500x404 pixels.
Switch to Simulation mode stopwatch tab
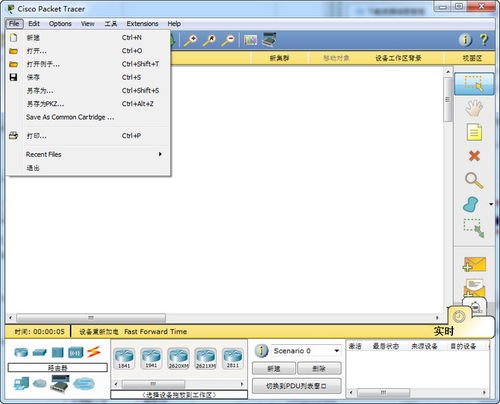coord(477,306)
